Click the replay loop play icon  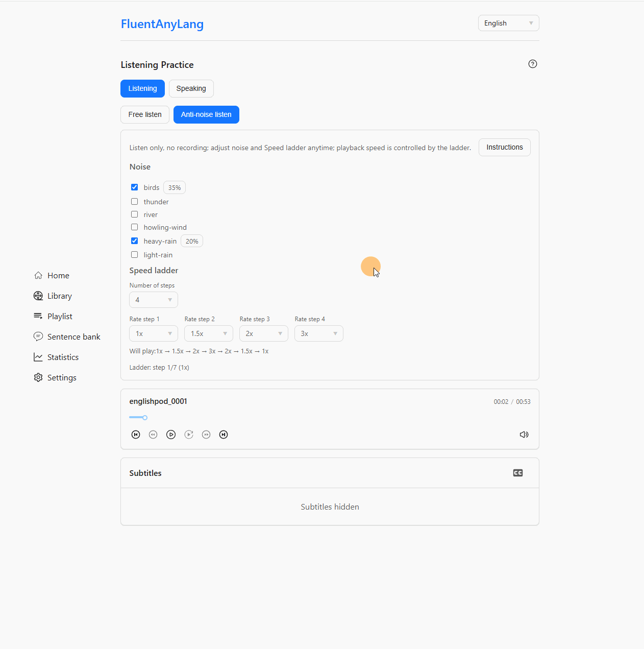tap(189, 435)
